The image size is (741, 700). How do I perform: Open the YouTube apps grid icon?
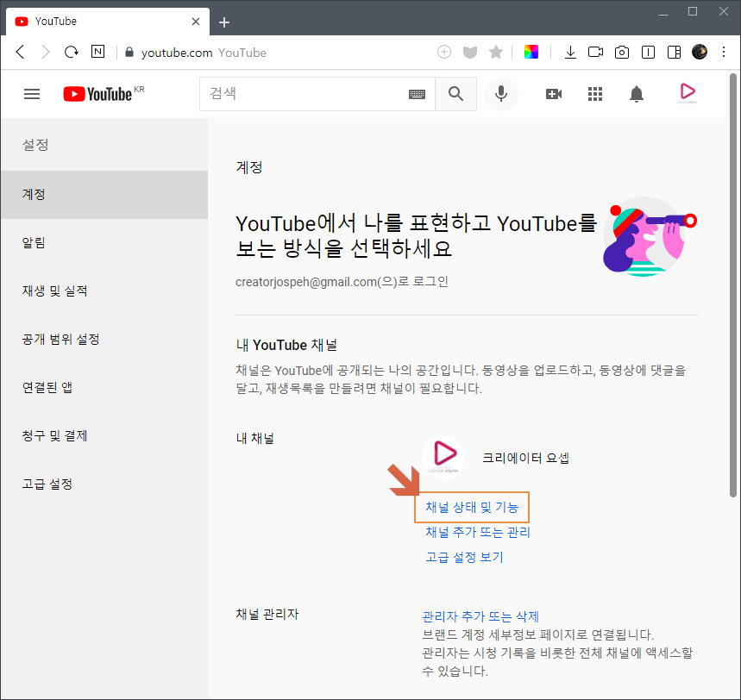595,94
